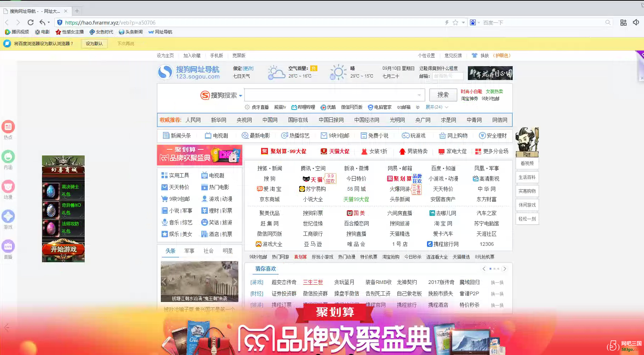Click the browser address bar URL
The width and height of the screenshot is (644, 355).
pos(110,22)
